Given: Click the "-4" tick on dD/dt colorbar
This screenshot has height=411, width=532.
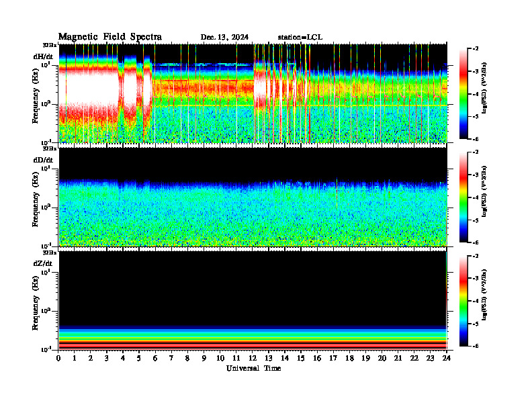Looking at the screenshot, I should (476, 197).
